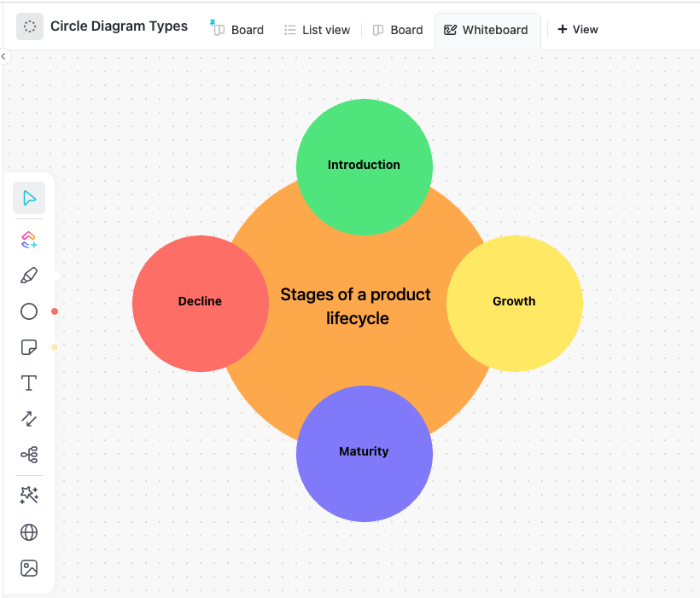Open the Whiteboard tab
The height and width of the screenshot is (598, 700).
[487, 30]
